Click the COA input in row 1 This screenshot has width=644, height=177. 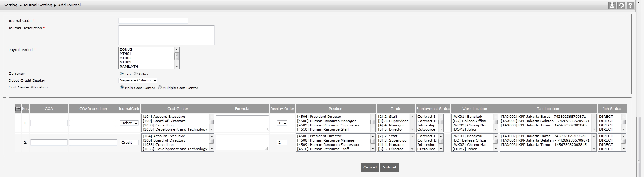[49, 123]
